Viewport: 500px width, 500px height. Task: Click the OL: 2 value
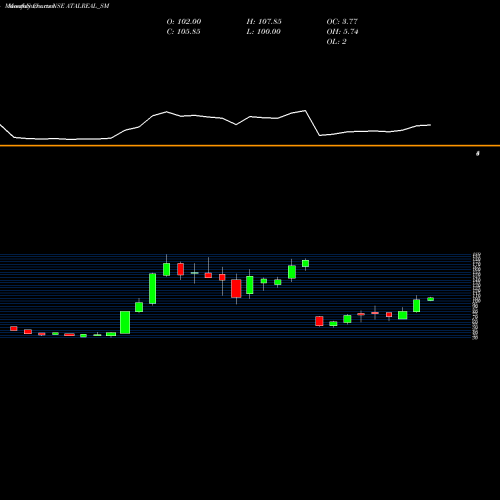pyautogui.click(x=336, y=42)
